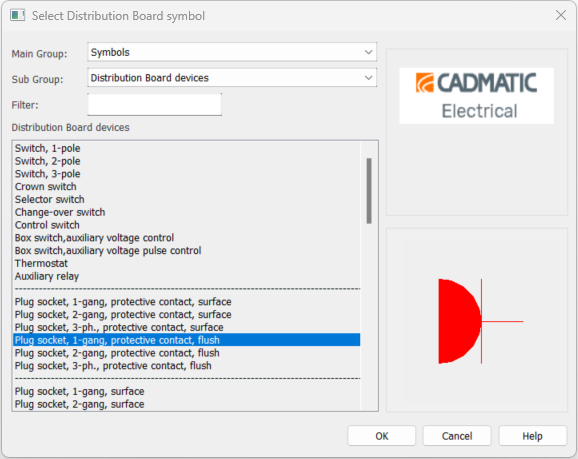Close the Select Distribution Board symbol dialog

coord(561,15)
